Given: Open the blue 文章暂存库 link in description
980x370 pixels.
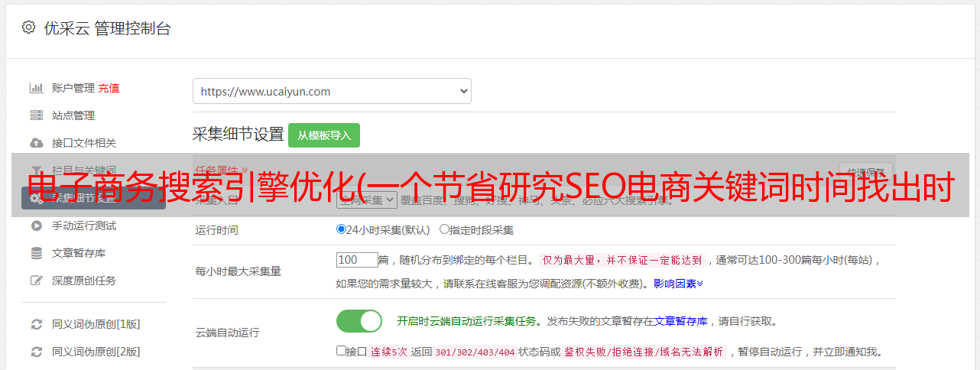Looking at the screenshot, I should [x=681, y=321].
